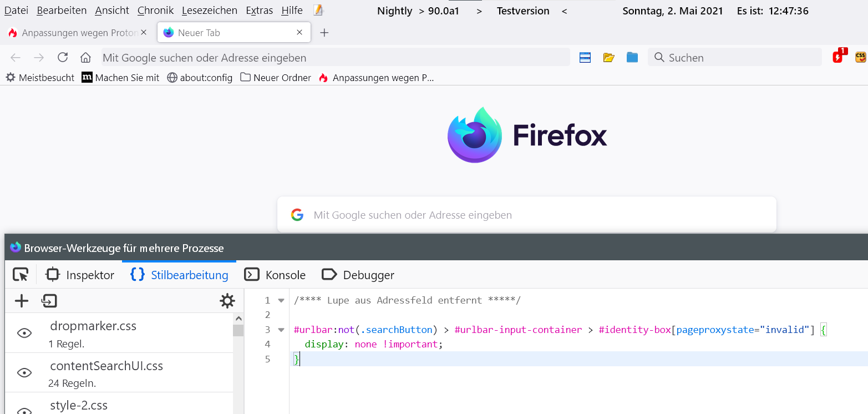Open the Meistbesucht bookmark
The image size is (868, 414).
[x=40, y=78]
